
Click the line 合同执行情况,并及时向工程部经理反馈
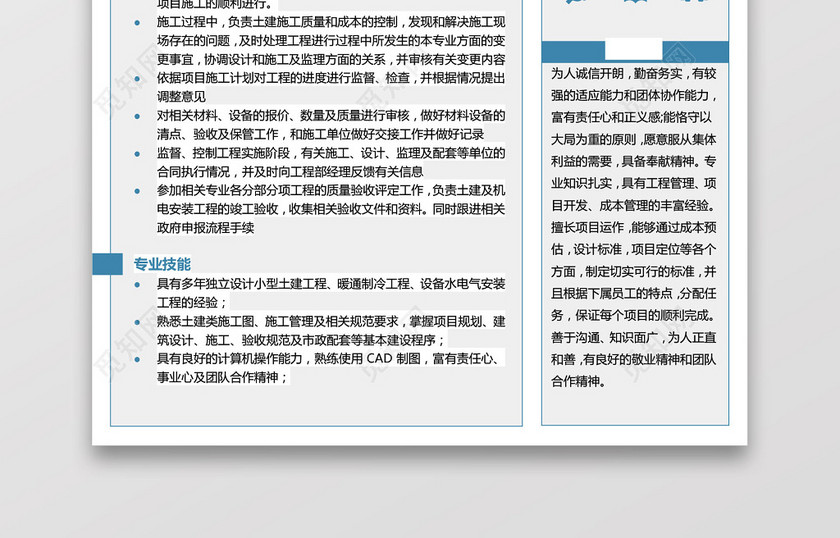tap(290, 172)
